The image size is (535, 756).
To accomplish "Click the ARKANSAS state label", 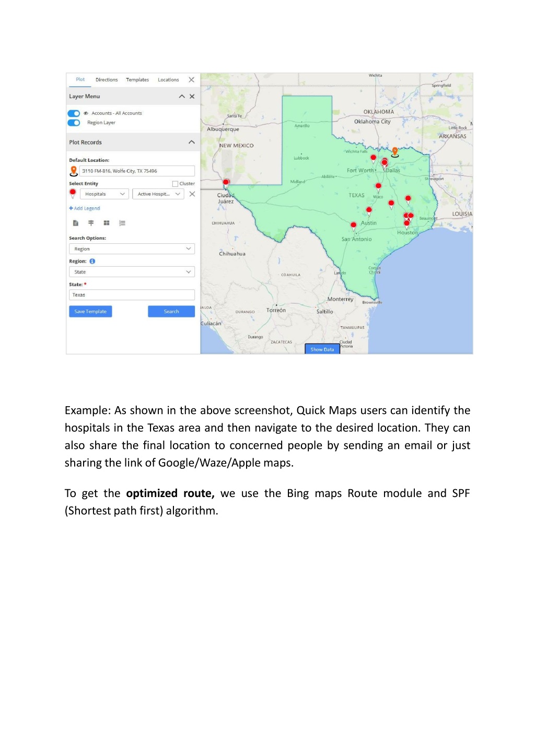I will pyautogui.click(x=452, y=136).
